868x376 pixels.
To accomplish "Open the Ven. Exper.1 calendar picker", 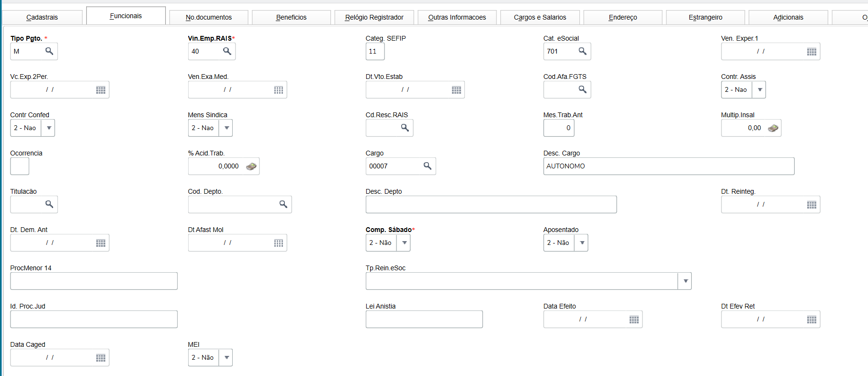I will pos(812,52).
